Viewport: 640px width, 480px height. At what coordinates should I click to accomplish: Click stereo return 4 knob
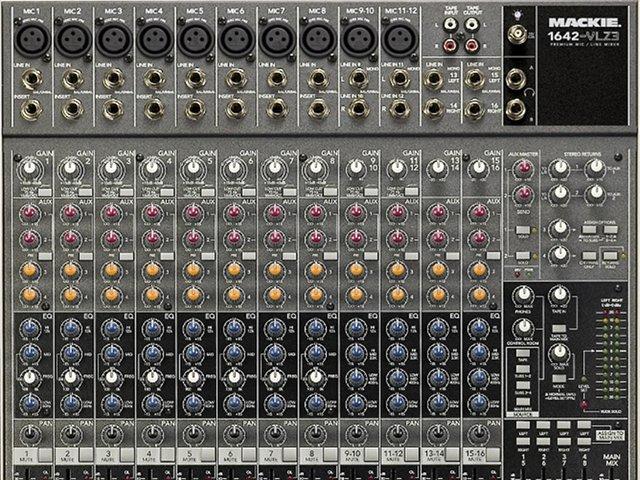pyautogui.click(x=560, y=254)
